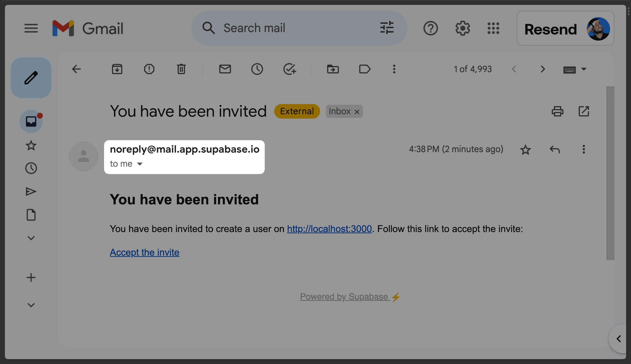The image size is (631, 364).
Task: Open the Google apps grid menu
Action: coord(493,28)
